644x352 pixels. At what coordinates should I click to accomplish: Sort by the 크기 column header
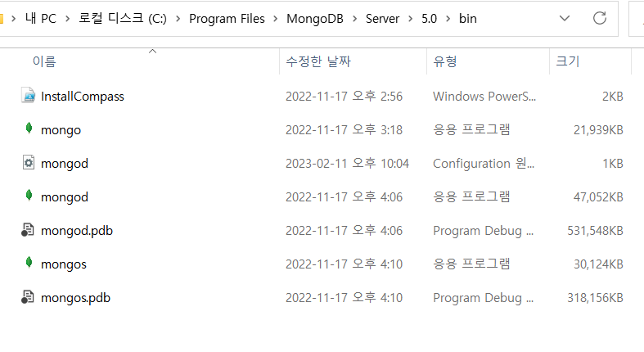tap(568, 61)
